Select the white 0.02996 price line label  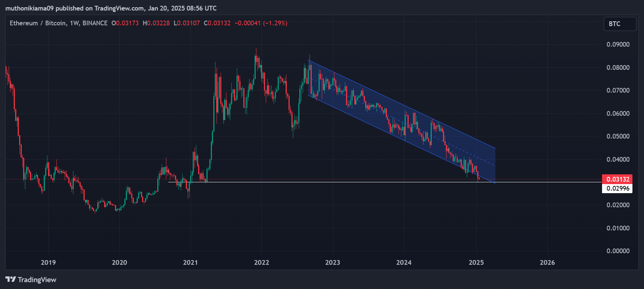coord(617,188)
